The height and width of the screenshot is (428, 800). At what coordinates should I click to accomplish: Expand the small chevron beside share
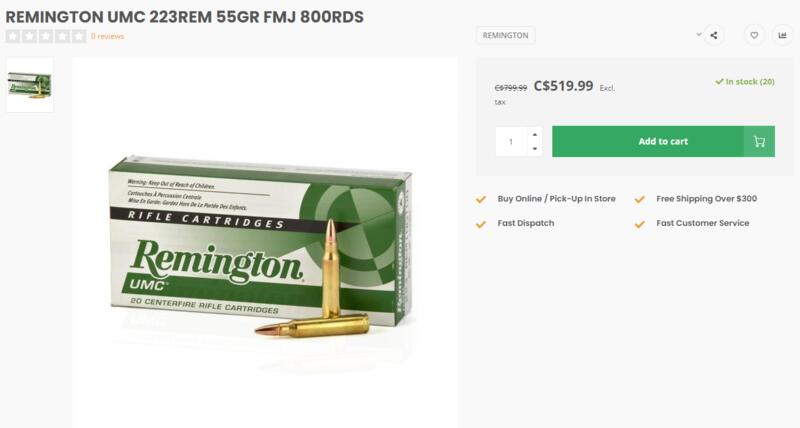(698, 35)
